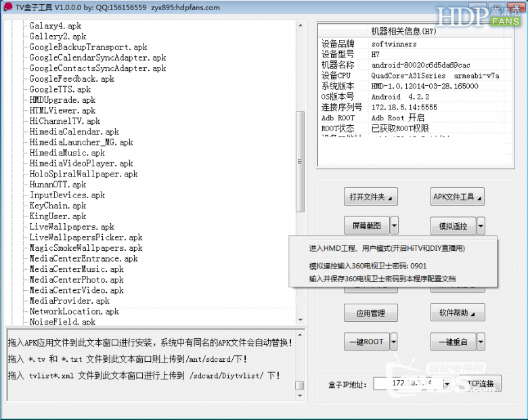
Task: Click the 机器相关信息(H7) table header
Action: [403, 31]
